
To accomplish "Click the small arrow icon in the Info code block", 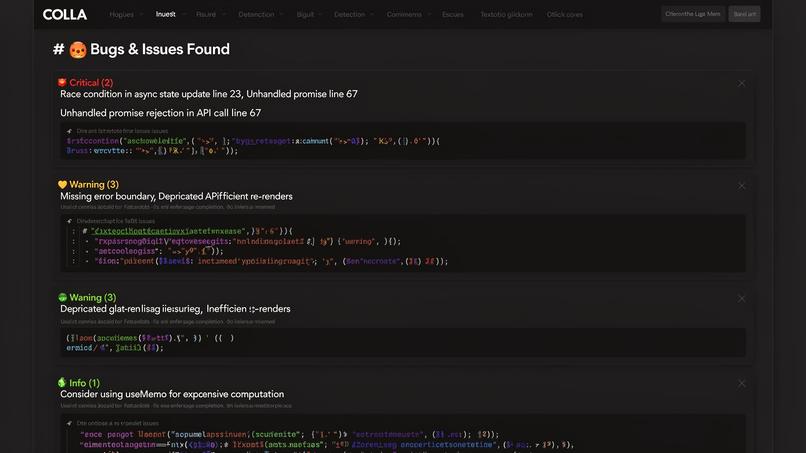I will (x=69, y=423).
